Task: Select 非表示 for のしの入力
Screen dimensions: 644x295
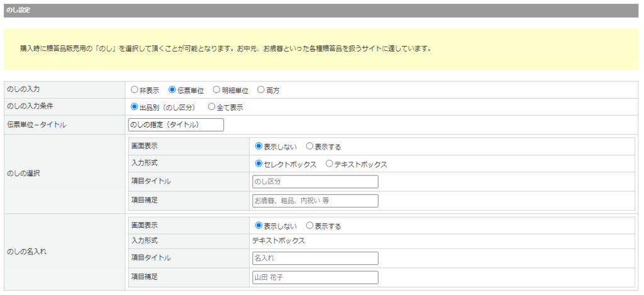Action: (134, 90)
